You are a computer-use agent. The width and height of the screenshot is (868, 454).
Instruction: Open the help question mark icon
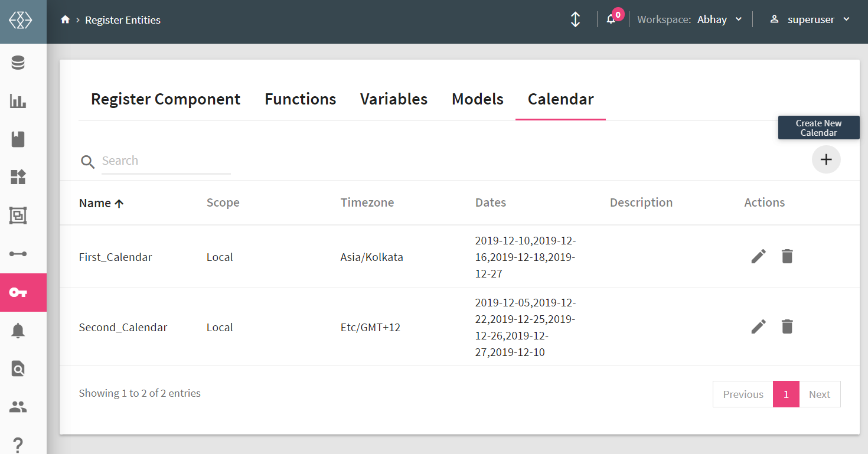(17, 443)
